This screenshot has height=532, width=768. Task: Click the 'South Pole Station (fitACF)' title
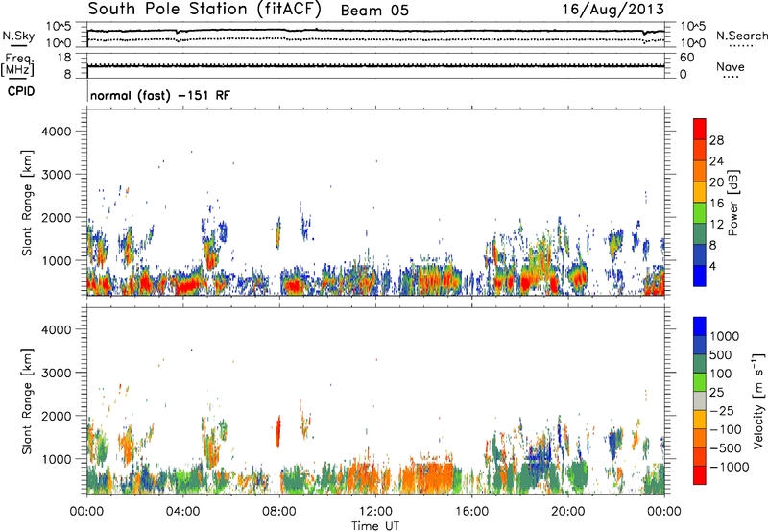click(x=204, y=10)
